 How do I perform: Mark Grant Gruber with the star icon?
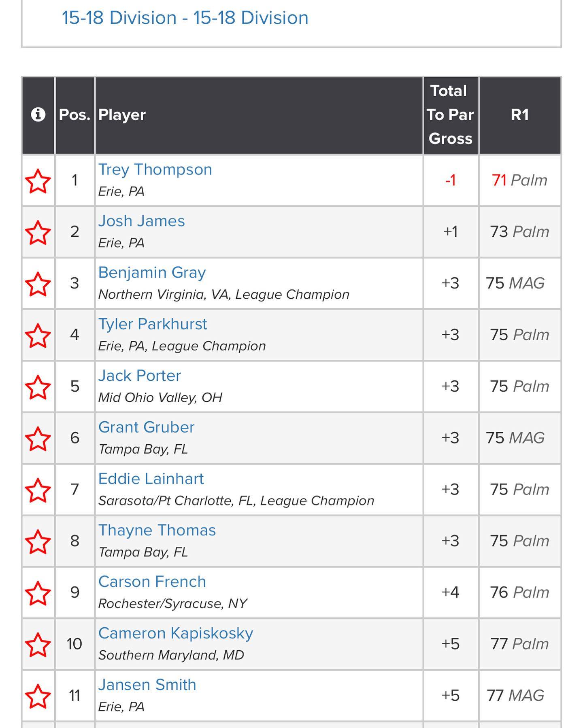[38, 438]
